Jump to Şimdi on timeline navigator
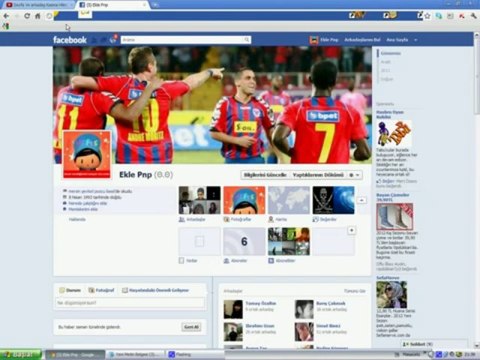 pyautogui.click(x=391, y=53)
